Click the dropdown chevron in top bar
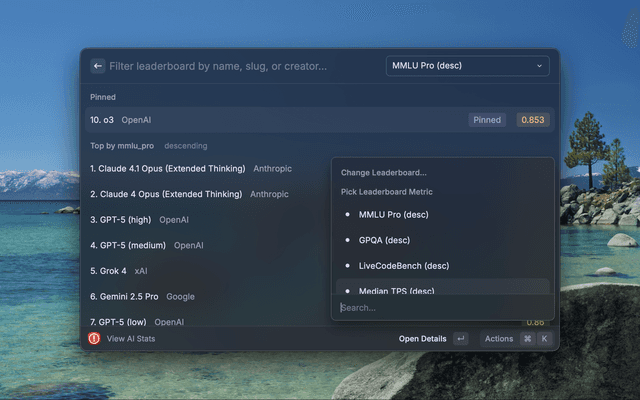The height and width of the screenshot is (400, 640). (540, 66)
